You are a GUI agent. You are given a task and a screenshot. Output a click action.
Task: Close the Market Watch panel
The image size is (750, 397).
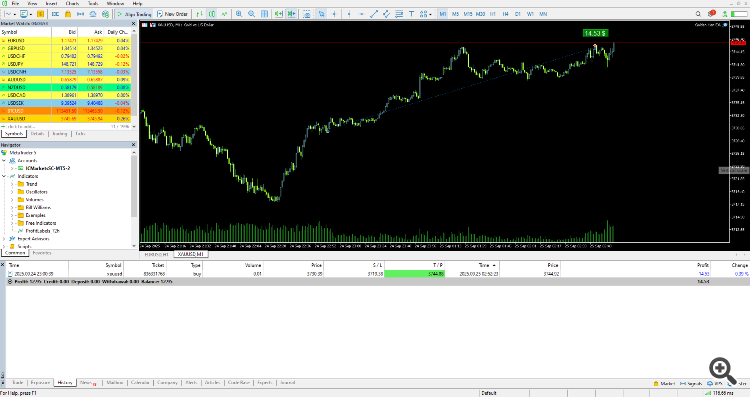[133, 23]
